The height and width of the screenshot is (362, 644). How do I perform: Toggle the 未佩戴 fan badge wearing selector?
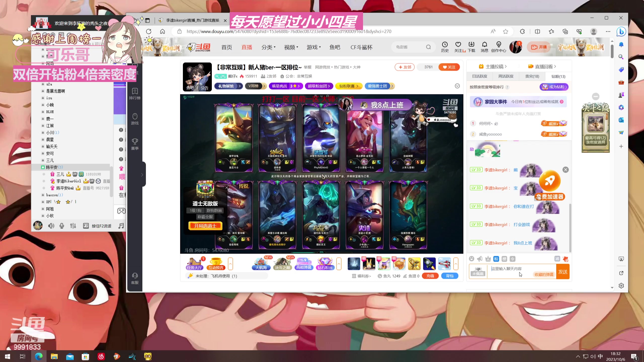pyautogui.click(x=478, y=271)
